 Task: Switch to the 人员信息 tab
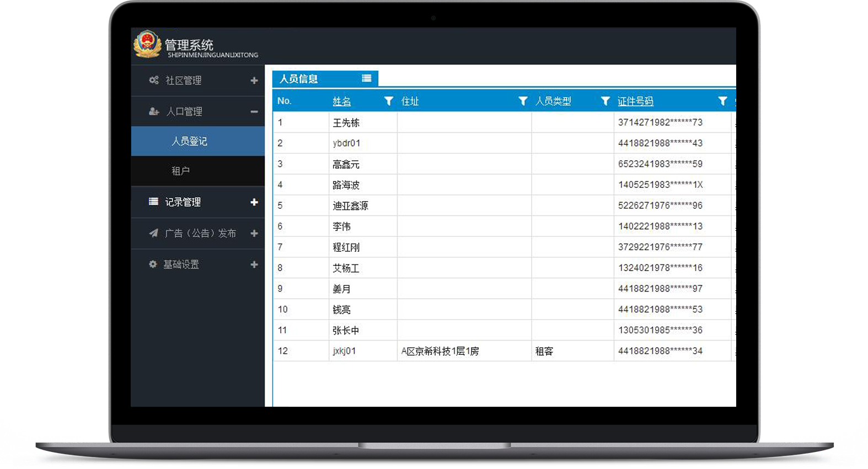[299, 79]
